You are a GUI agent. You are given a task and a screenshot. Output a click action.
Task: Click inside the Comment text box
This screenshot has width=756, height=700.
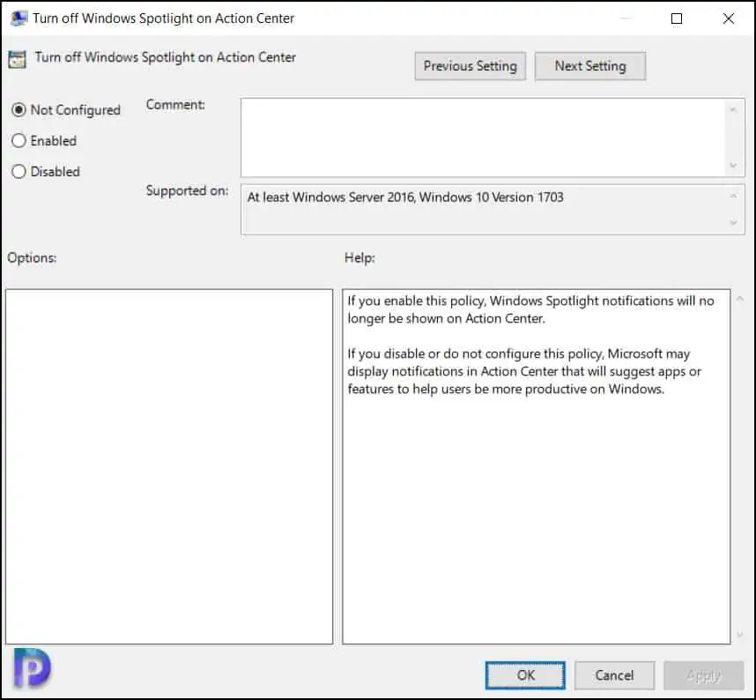482,138
